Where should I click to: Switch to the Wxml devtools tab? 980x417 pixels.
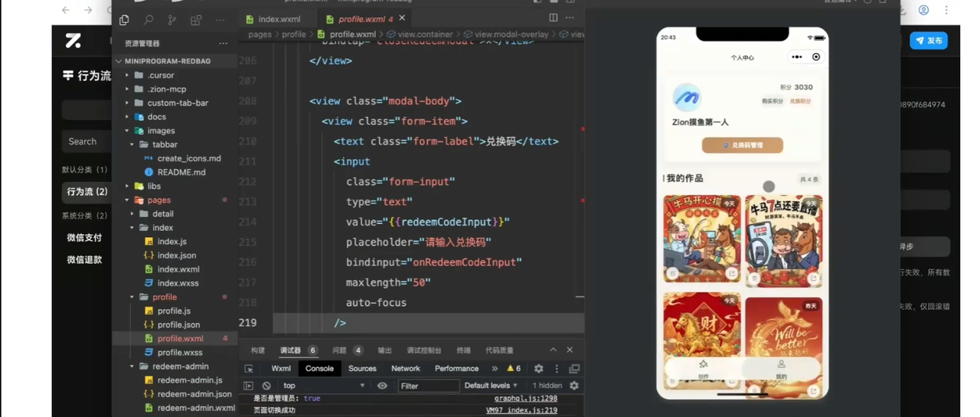tap(281, 369)
